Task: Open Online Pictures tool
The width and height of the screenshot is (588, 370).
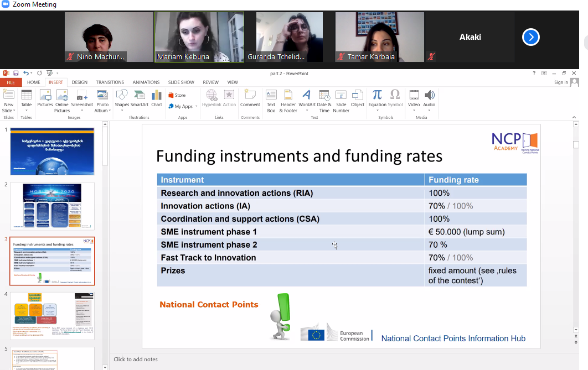Action: pos(62,96)
